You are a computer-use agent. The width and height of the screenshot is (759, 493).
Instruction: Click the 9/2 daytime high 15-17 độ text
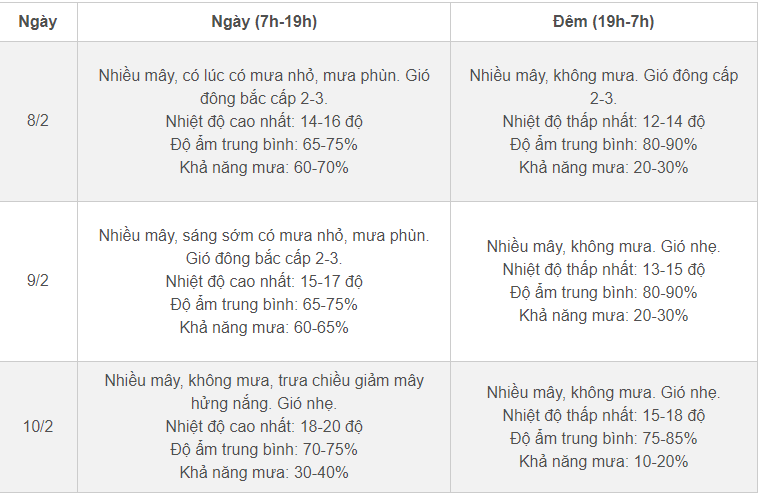pos(264,281)
